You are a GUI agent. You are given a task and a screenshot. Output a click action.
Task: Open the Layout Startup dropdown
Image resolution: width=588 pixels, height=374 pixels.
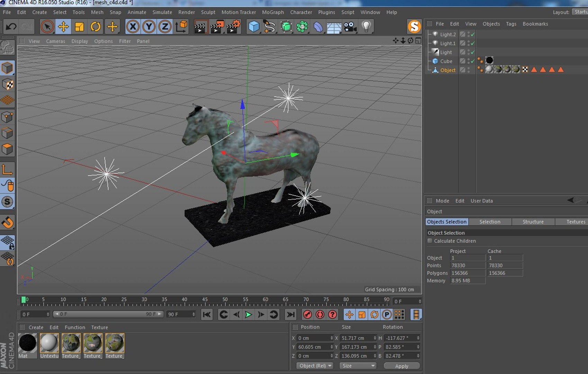pos(580,12)
